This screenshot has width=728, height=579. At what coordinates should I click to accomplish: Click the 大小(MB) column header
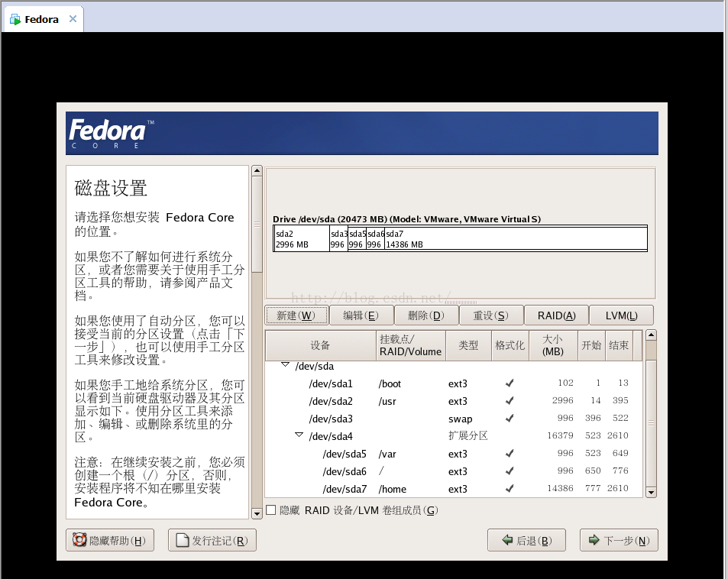pyautogui.click(x=553, y=345)
